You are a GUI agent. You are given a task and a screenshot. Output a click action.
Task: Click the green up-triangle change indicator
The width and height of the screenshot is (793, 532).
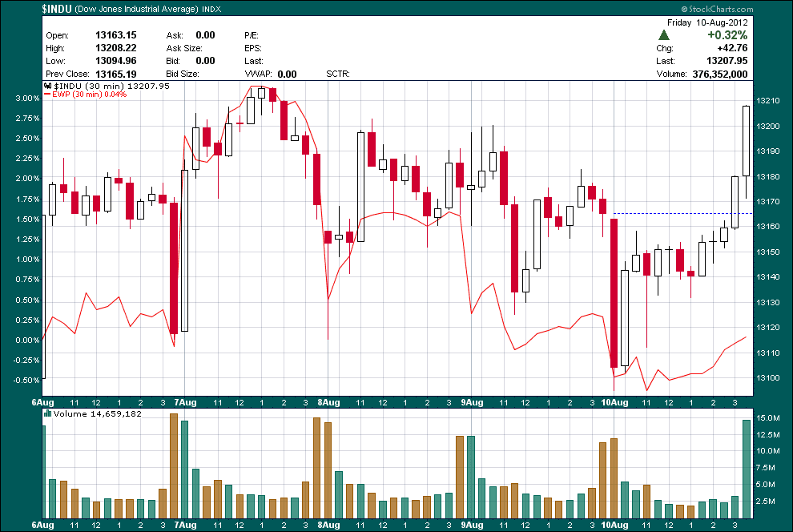pos(664,35)
